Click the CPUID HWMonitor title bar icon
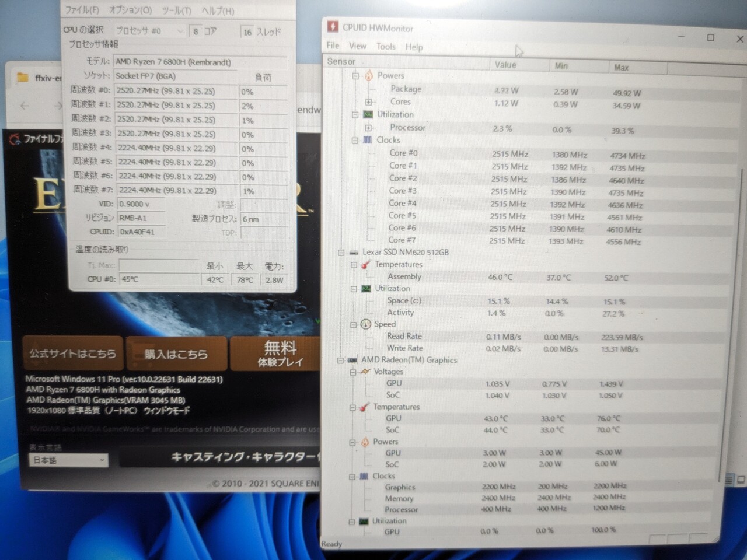 coord(333,27)
